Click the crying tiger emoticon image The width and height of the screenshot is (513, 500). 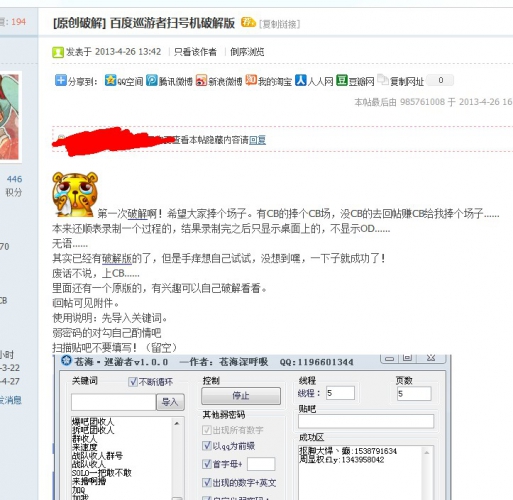[x=75, y=194]
